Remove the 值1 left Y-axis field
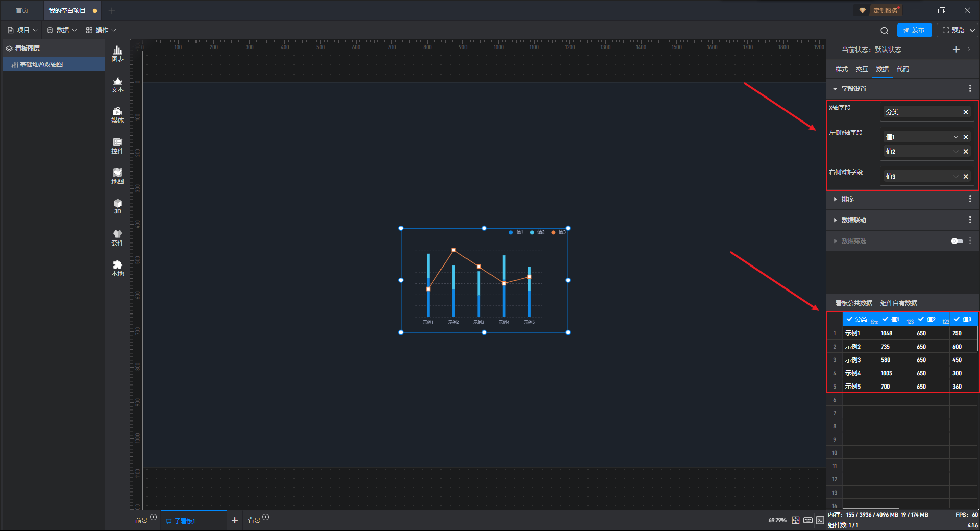Viewport: 980px width, 531px height. point(966,137)
